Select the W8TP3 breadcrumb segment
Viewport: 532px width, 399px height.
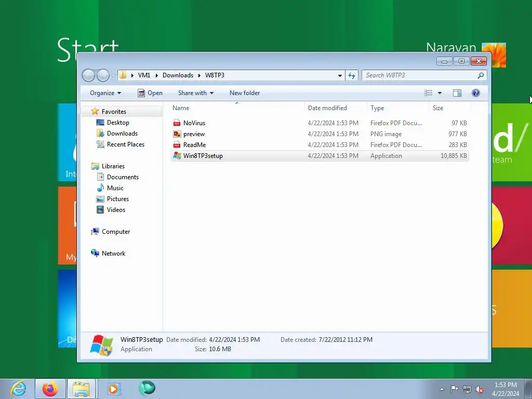[x=215, y=75]
